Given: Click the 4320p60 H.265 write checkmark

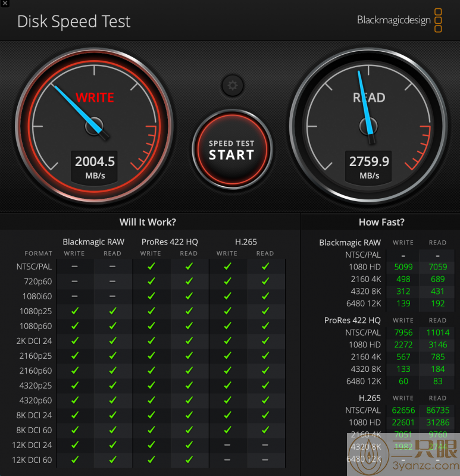Looking at the screenshot, I should [x=227, y=400].
